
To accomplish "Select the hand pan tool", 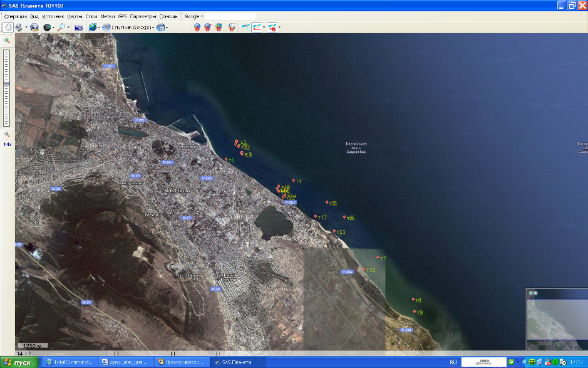I will pyautogui.click(x=8, y=27).
